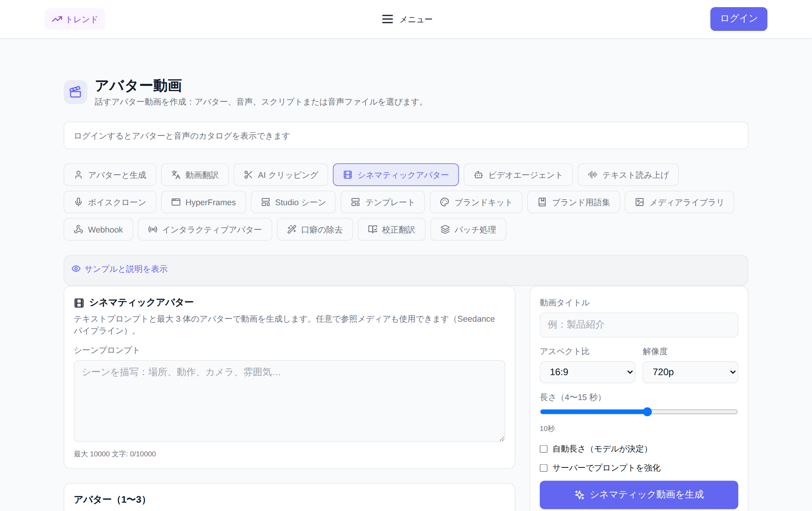Click in the シーンプロンプト textarea
The width and height of the screenshot is (812, 511).
click(x=289, y=401)
